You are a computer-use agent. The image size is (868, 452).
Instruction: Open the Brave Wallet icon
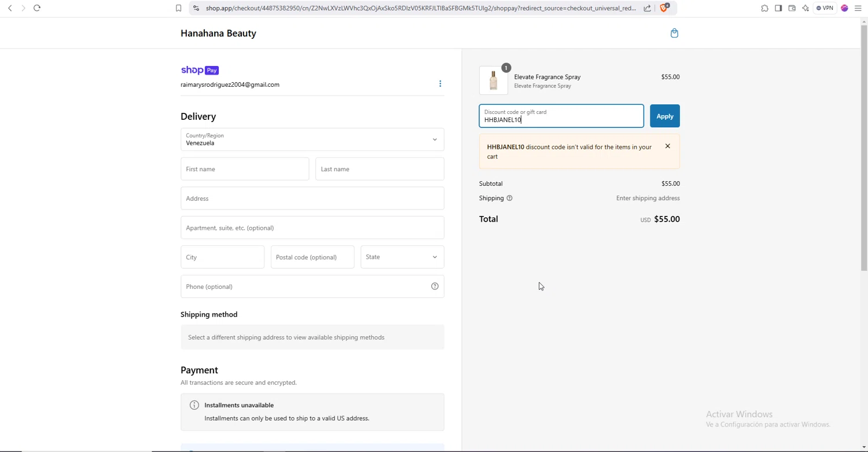pyautogui.click(x=792, y=8)
